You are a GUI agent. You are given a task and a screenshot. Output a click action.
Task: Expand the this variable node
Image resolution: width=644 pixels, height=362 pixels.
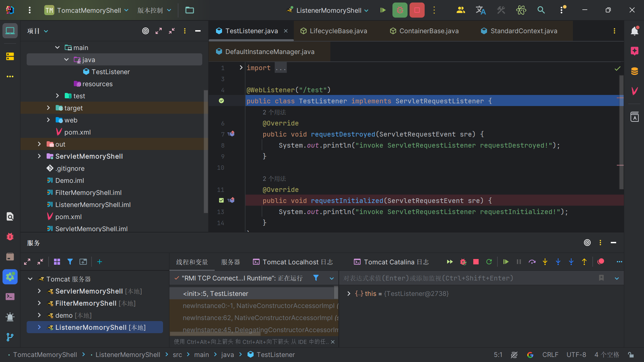(349, 294)
